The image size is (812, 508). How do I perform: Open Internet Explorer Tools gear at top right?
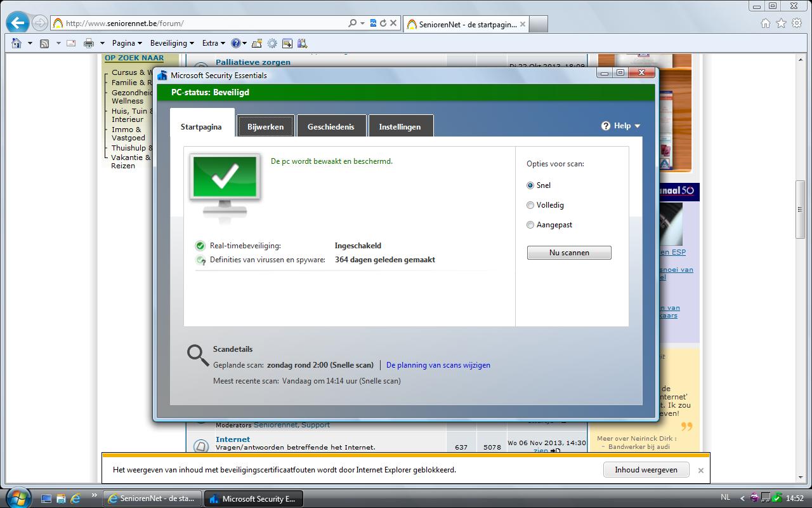(x=796, y=23)
